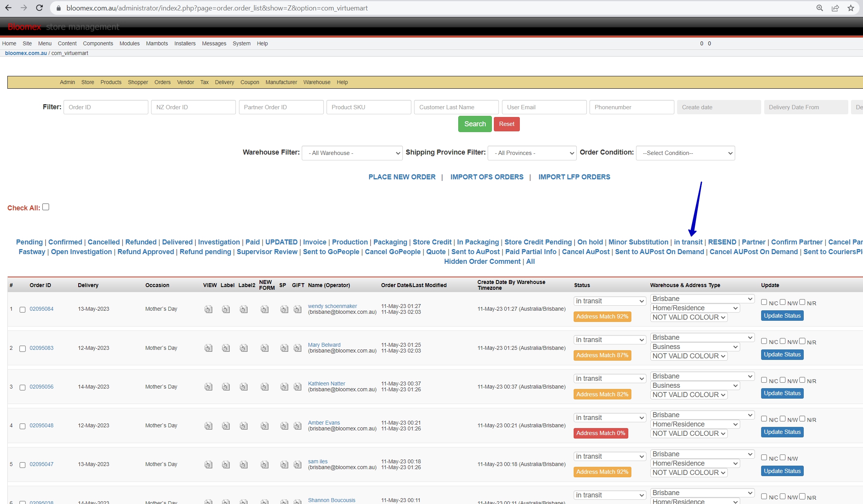Focus the Order ID filter field
863x504 pixels.
pos(106,107)
